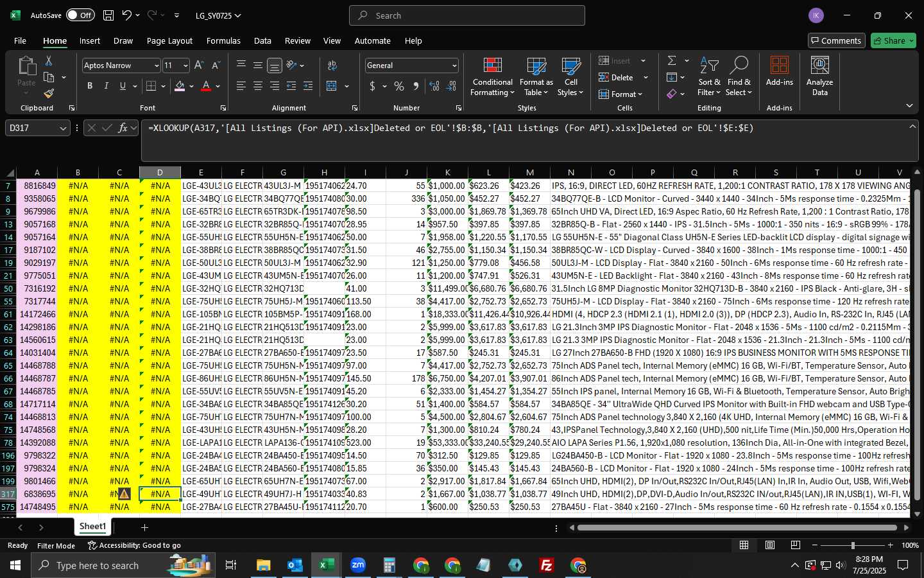Click the Add-ins button
This screenshot has width=924, height=578.
tap(780, 71)
